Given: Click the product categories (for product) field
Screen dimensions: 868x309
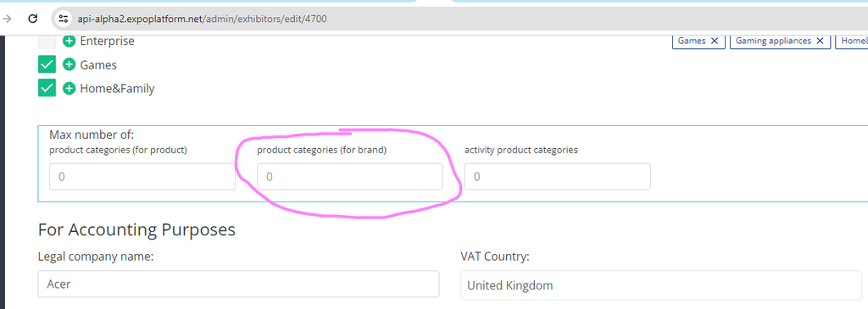Looking at the screenshot, I should coord(142,177).
